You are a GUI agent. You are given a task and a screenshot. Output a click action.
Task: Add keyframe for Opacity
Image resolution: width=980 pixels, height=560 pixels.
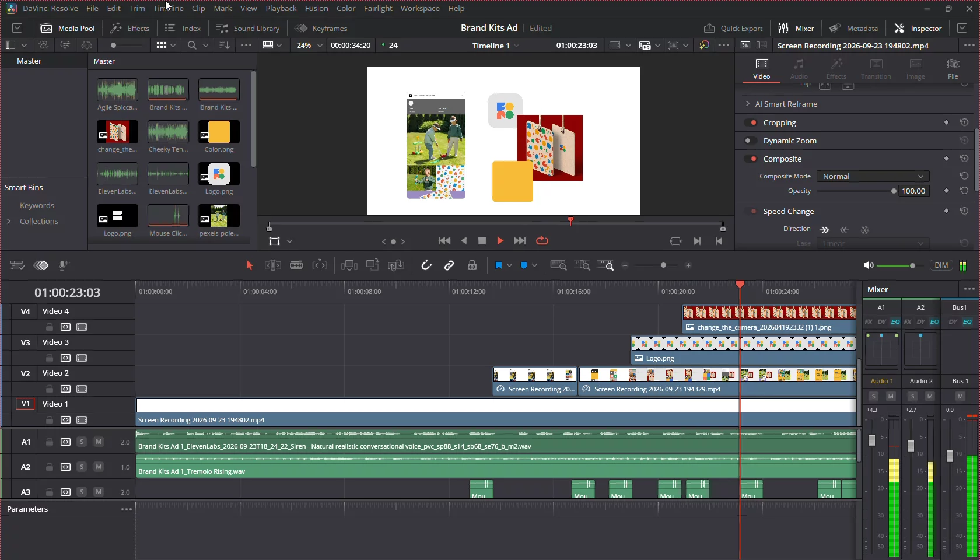click(946, 191)
